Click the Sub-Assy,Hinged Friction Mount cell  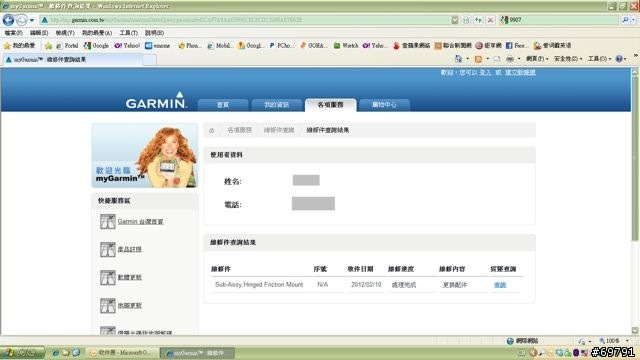pyautogui.click(x=259, y=284)
